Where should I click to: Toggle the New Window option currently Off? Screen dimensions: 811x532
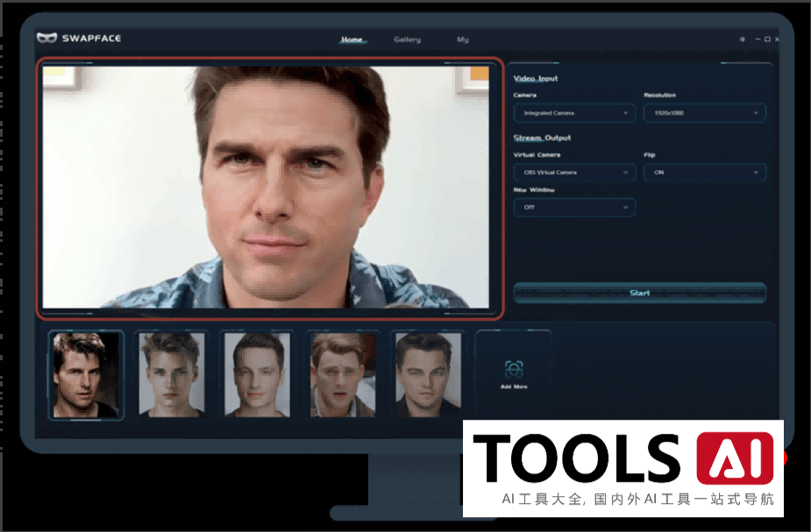[x=574, y=208]
